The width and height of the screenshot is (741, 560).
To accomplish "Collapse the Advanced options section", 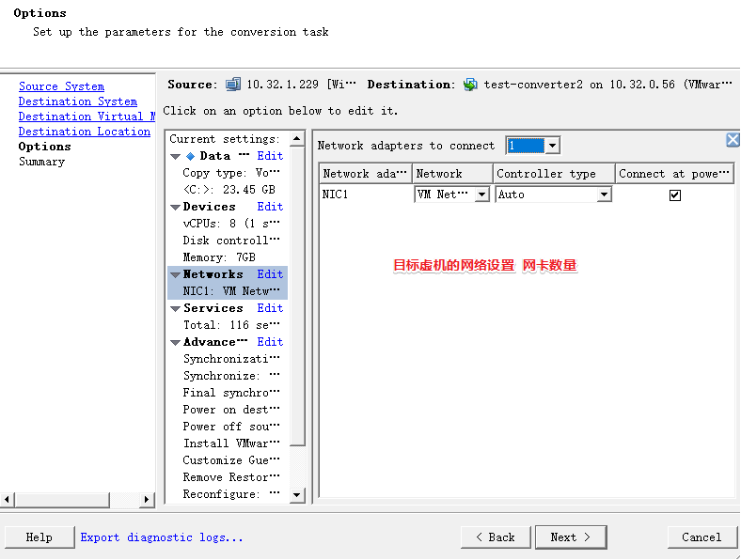I will [175, 342].
